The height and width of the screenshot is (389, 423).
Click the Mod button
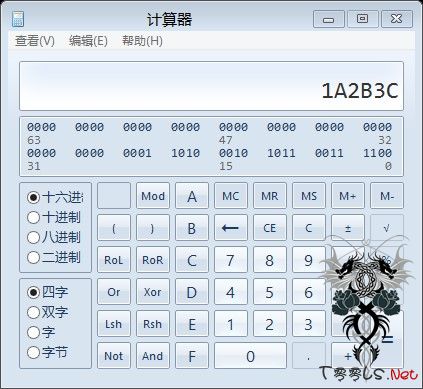[x=153, y=196]
